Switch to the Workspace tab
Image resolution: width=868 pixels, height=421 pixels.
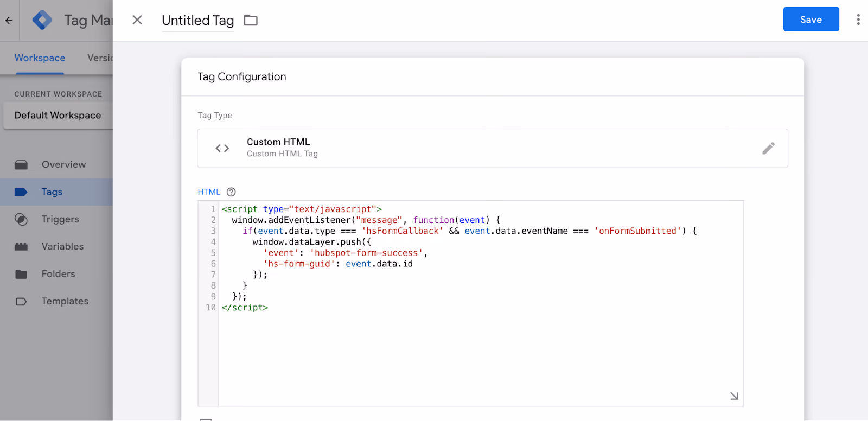[x=40, y=58]
